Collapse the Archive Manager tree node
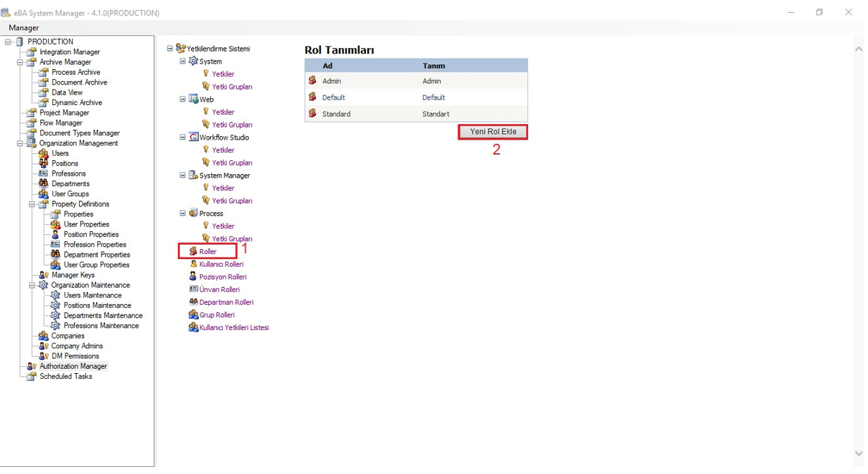 (x=20, y=62)
